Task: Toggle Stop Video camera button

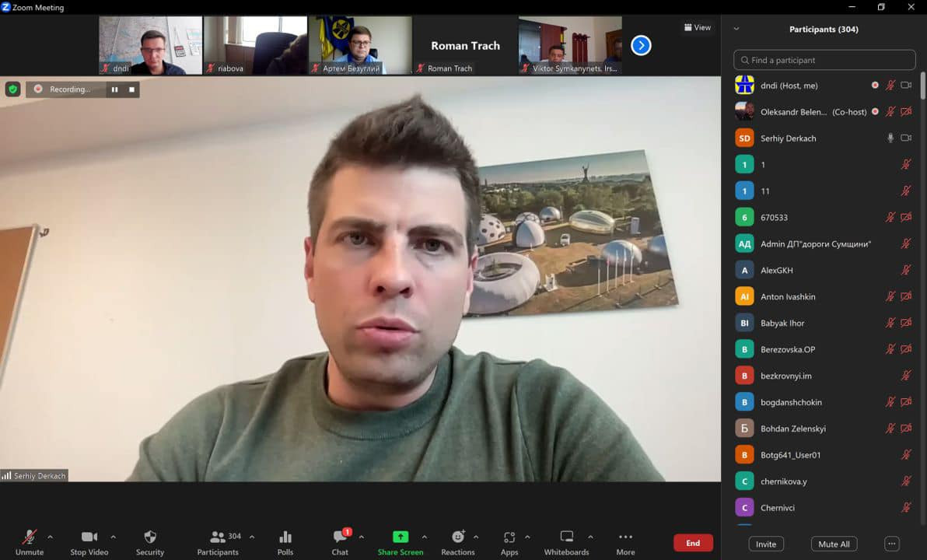Action: pos(89,537)
